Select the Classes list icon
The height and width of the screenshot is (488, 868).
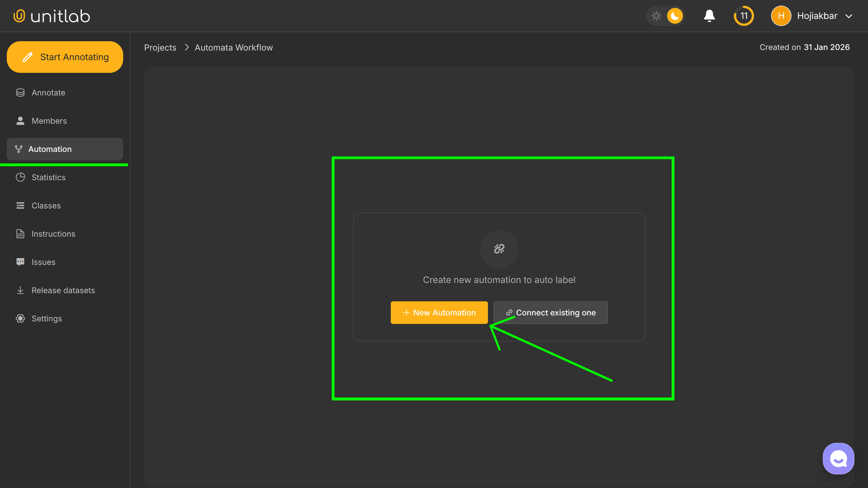(x=20, y=205)
